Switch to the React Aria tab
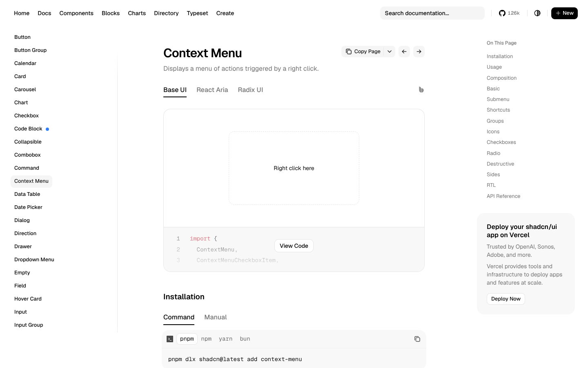This screenshot has width=588, height=368. tap(212, 90)
